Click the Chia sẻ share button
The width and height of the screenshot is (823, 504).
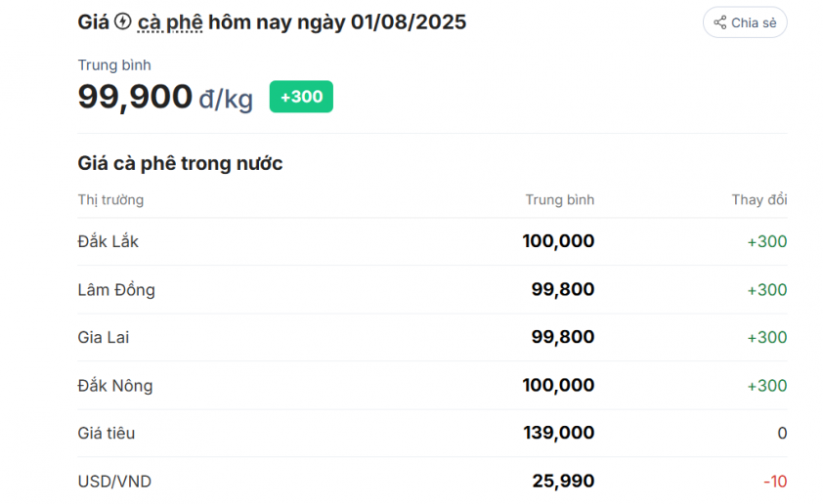pyautogui.click(x=745, y=22)
